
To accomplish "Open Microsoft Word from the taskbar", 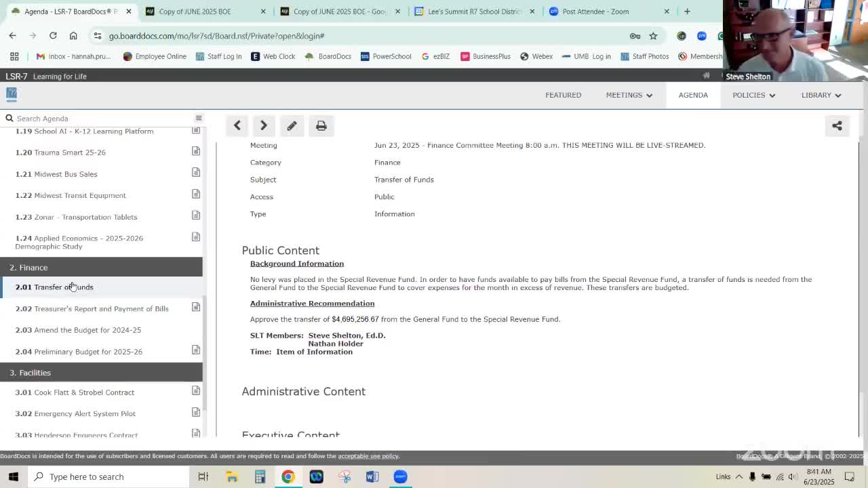I will click(372, 476).
